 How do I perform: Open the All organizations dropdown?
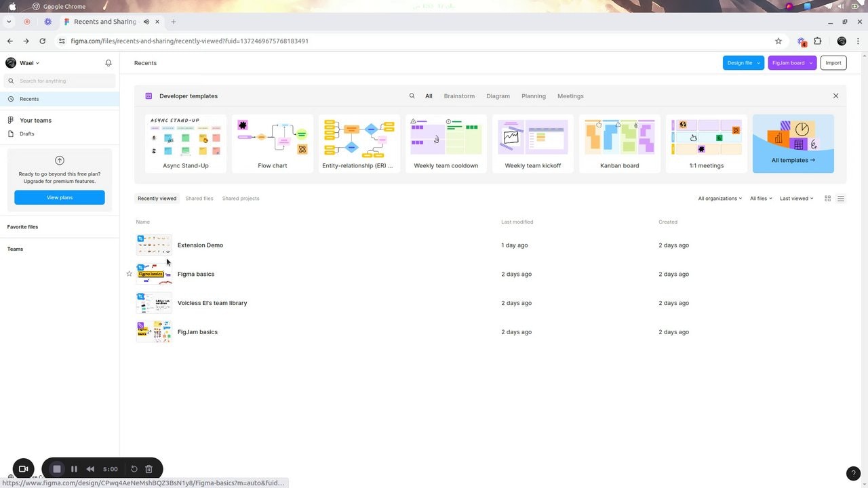click(719, 198)
